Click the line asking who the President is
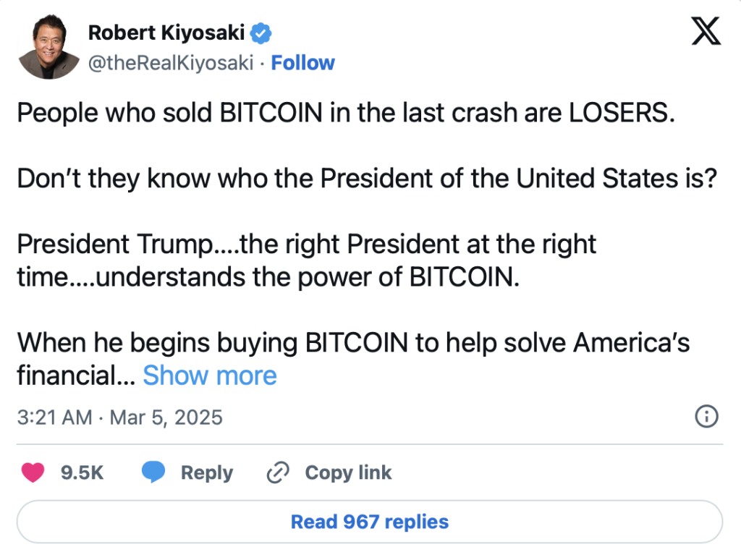The height and width of the screenshot is (560, 741). 365,179
